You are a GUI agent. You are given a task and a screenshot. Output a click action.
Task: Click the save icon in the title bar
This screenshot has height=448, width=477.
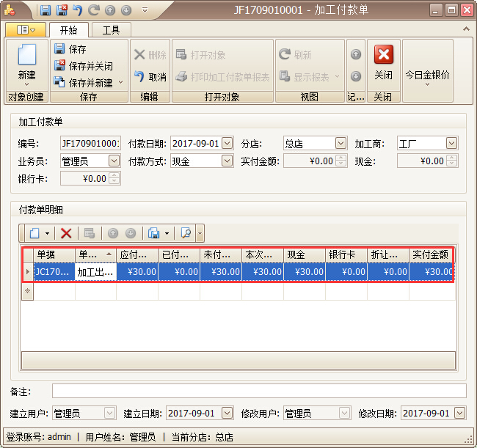point(45,10)
